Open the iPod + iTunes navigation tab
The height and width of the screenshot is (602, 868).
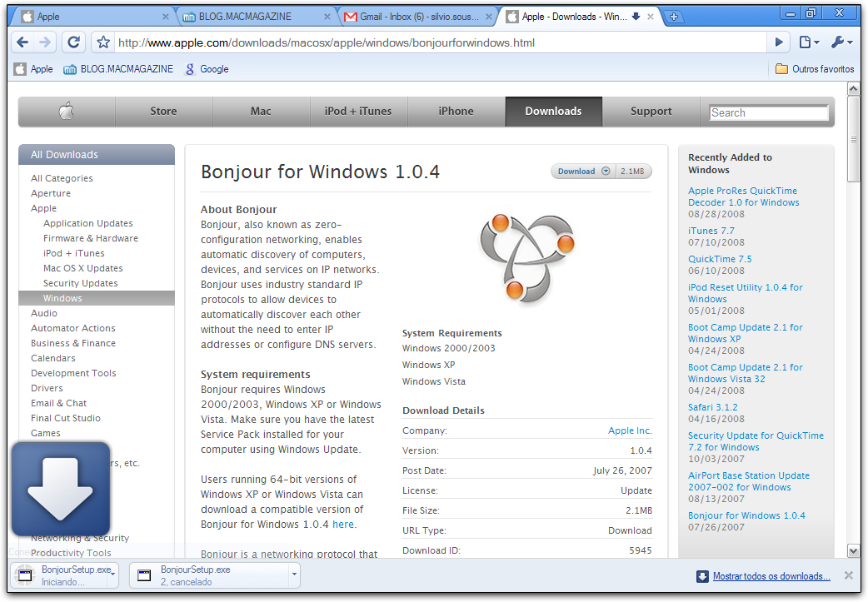click(358, 112)
